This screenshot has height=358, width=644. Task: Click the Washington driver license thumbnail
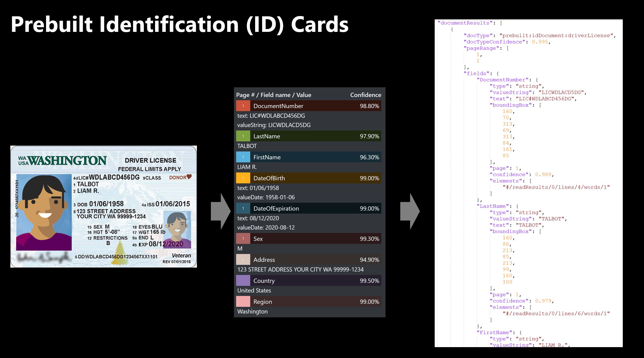(103, 206)
